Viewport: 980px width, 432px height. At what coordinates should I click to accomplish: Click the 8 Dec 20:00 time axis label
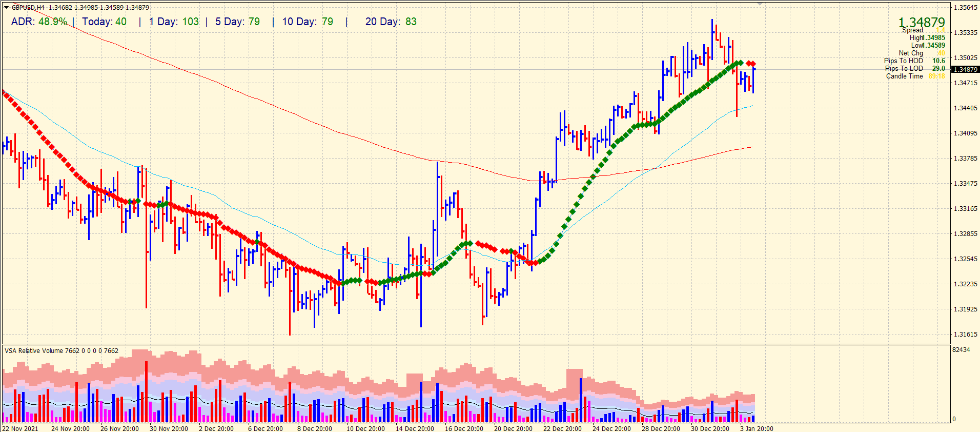[x=315, y=429]
